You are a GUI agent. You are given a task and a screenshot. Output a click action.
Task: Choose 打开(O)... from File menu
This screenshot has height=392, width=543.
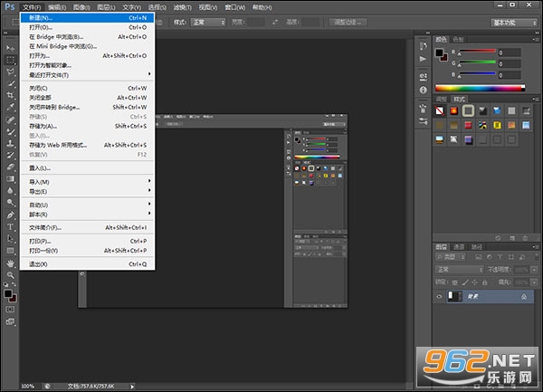click(x=87, y=27)
